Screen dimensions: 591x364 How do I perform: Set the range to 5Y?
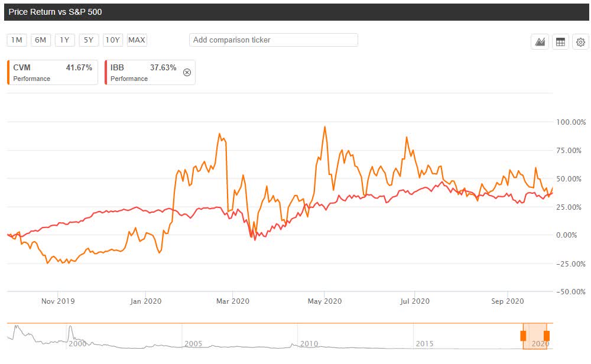[89, 40]
